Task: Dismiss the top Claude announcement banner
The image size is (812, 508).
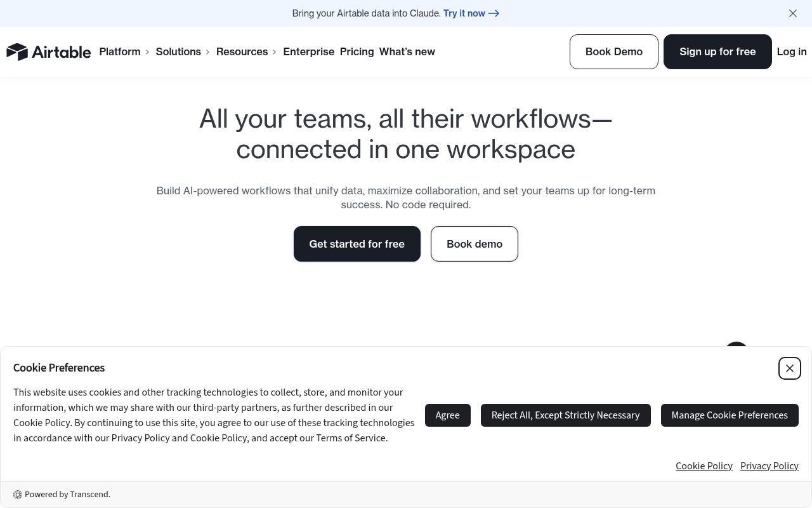Action: click(793, 13)
